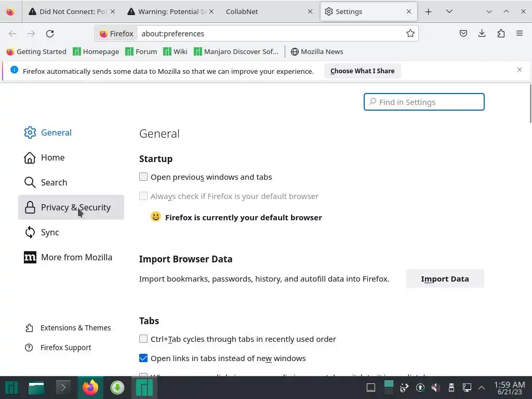The height and width of the screenshot is (399, 532).
Task: Click the show desktop tray icon
Action: [371, 388]
